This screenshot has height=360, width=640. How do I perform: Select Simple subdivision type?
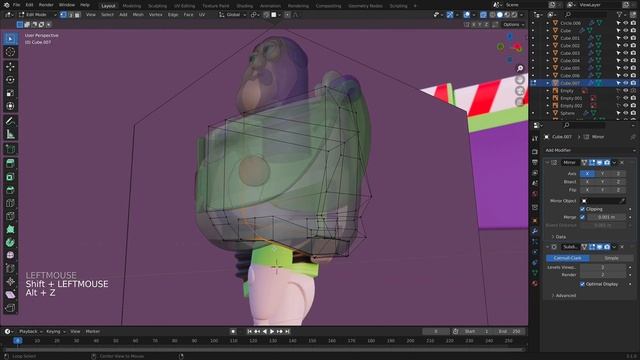coord(611,258)
